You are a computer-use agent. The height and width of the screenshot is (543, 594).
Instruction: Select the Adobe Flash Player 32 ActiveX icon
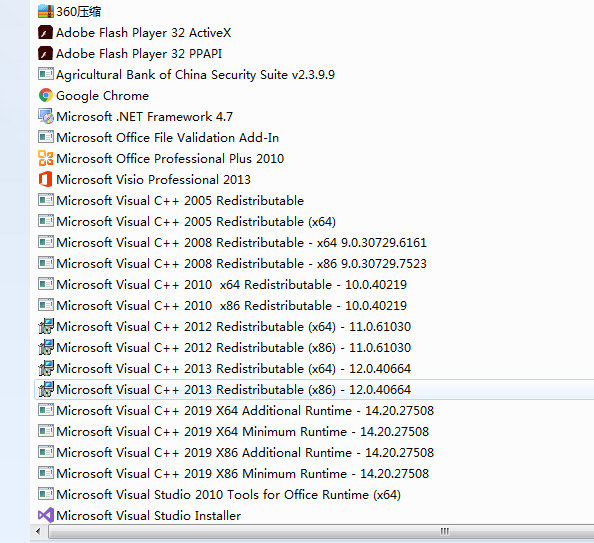[45, 33]
